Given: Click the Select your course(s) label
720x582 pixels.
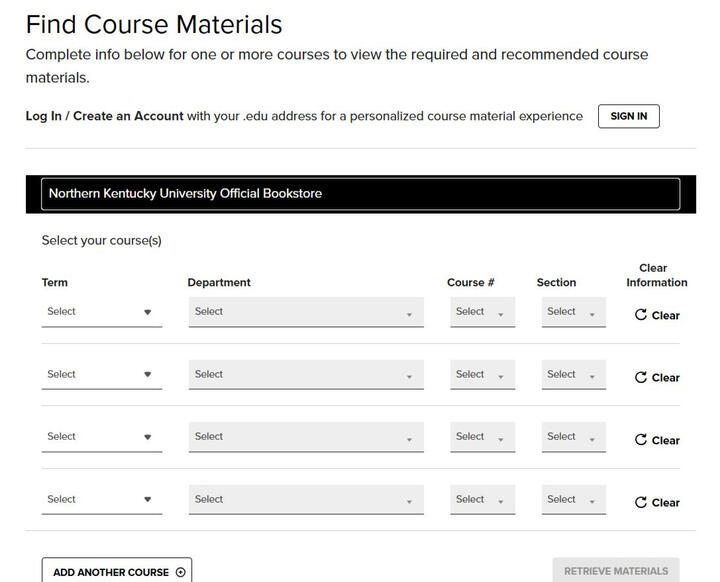Looking at the screenshot, I should click(x=101, y=241).
